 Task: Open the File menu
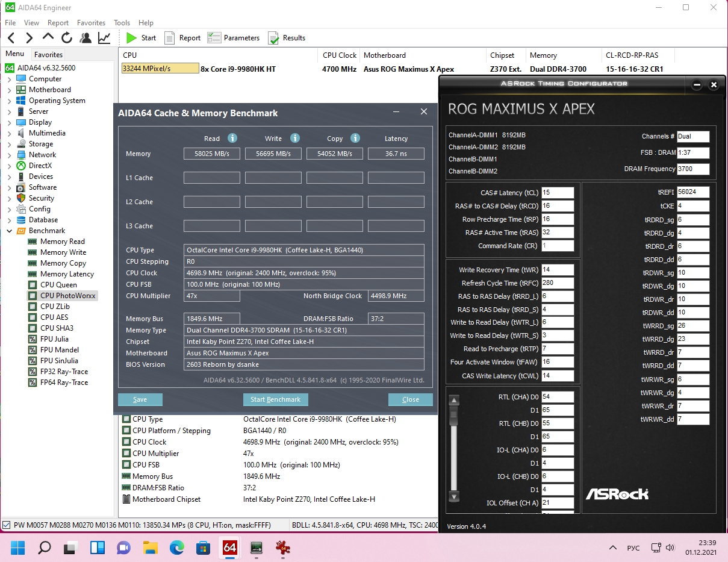pos(10,23)
